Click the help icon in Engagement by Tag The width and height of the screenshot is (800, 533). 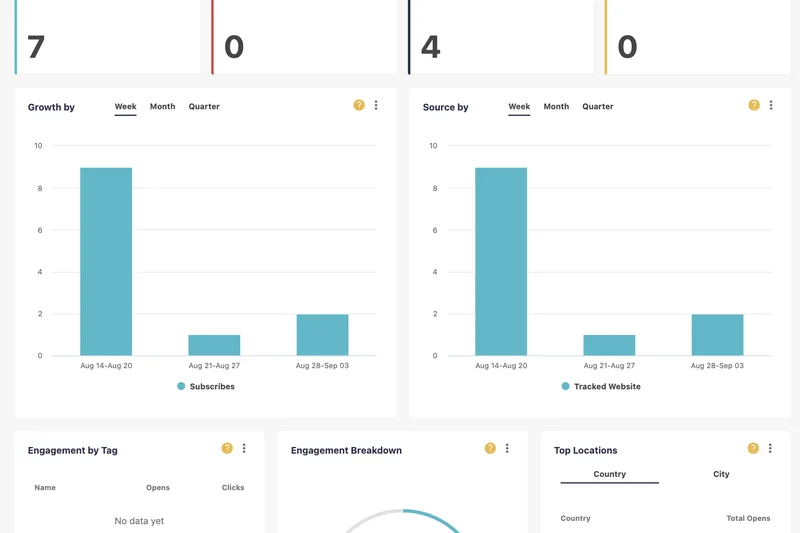point(227,449)
